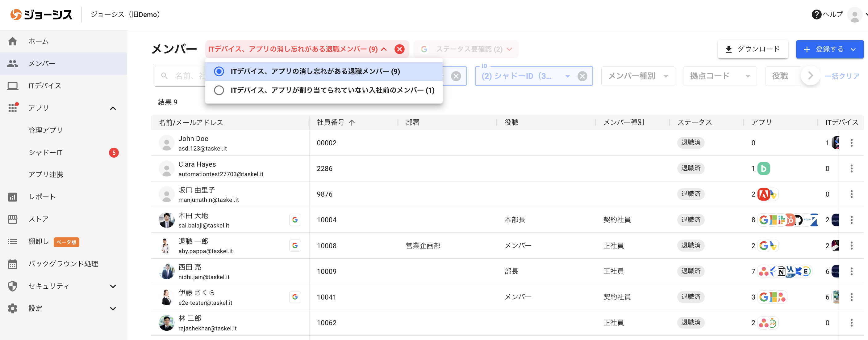
Task: Click the help question mark icon
Action: (816, 15)
